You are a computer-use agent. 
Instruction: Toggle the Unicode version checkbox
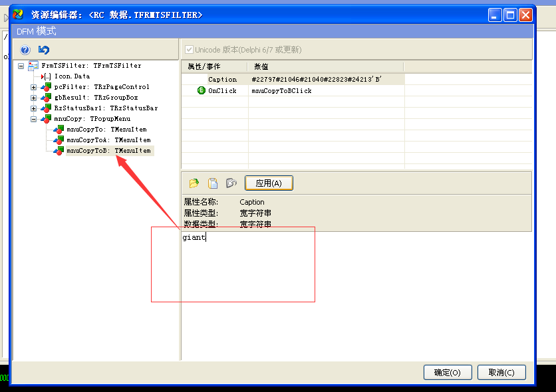[x=190, y=50]
